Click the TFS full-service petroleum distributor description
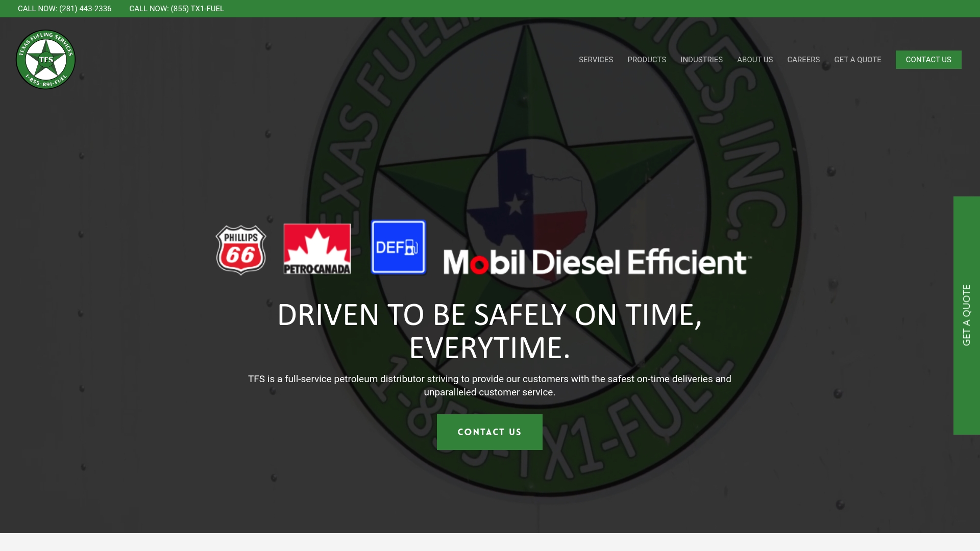The height and width of the screenshot is (551, 980). (x=489, y=386)
